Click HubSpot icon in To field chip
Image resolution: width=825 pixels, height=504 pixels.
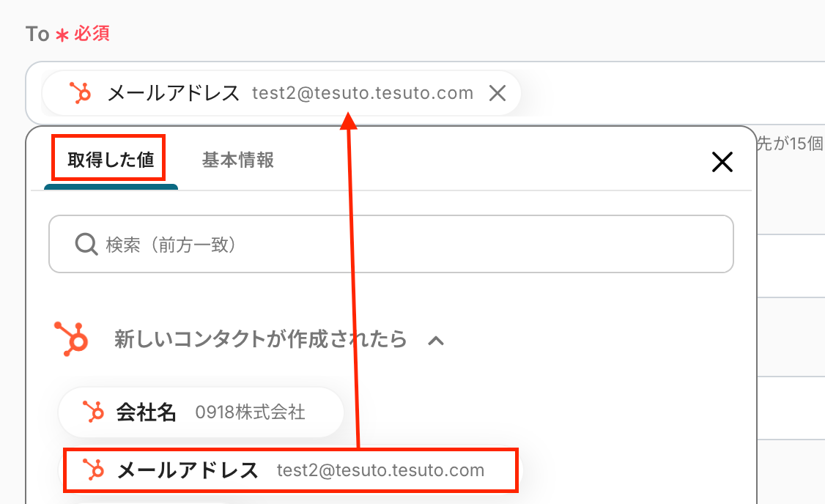80,93
